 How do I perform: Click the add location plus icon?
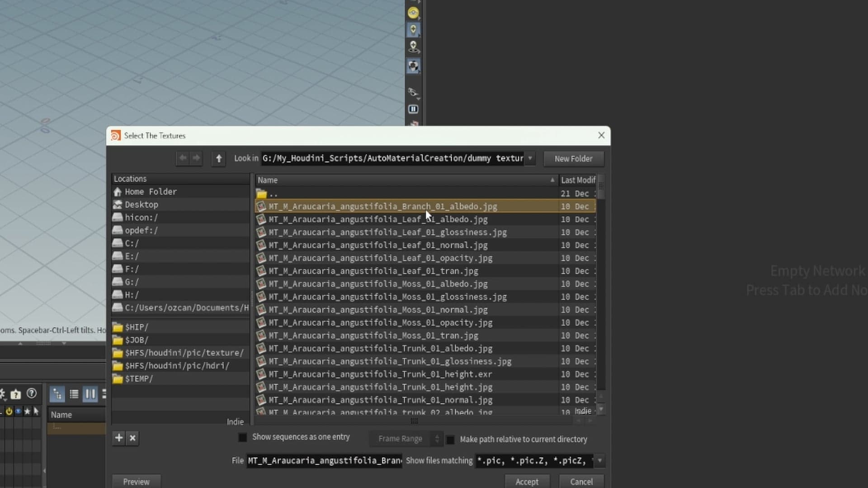(x=119, y=438)
